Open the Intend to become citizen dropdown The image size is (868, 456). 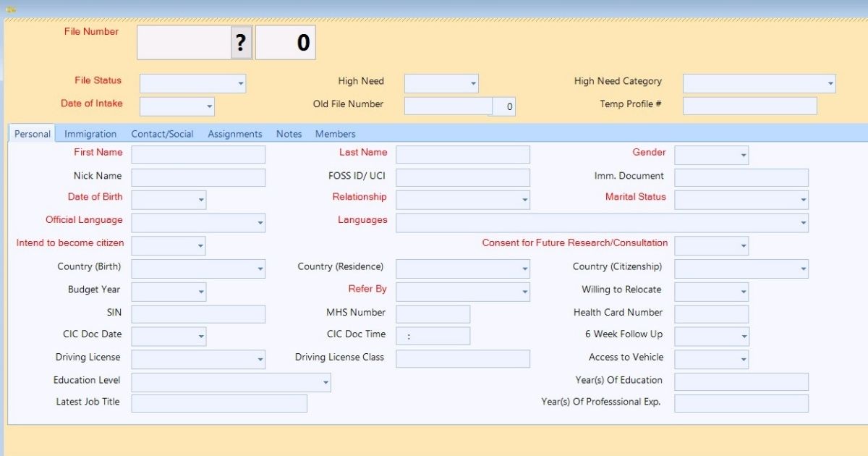click(199, 245)
